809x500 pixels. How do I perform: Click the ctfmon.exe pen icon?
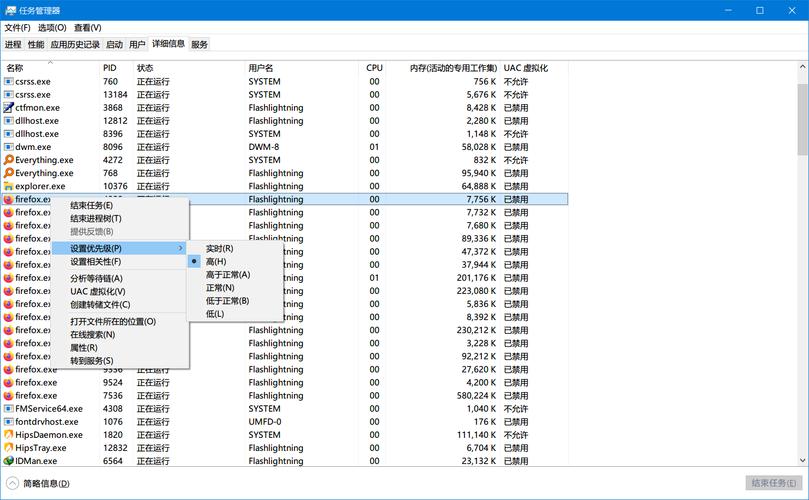click(8, 108)
